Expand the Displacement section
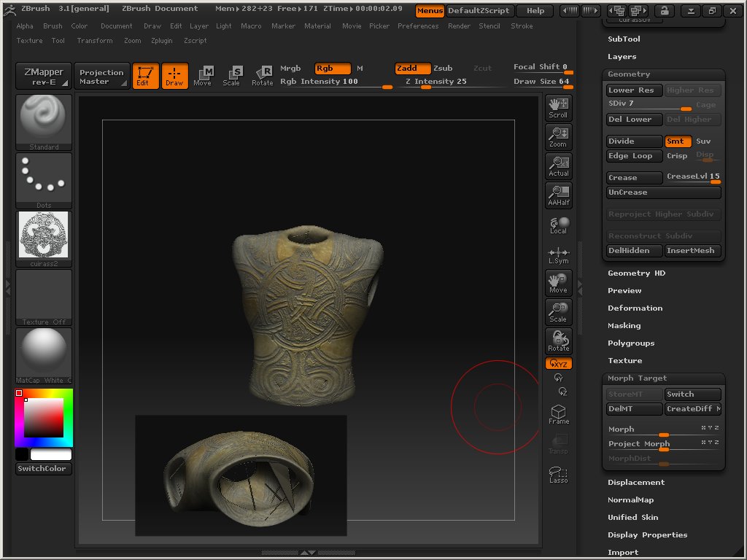 635,482
